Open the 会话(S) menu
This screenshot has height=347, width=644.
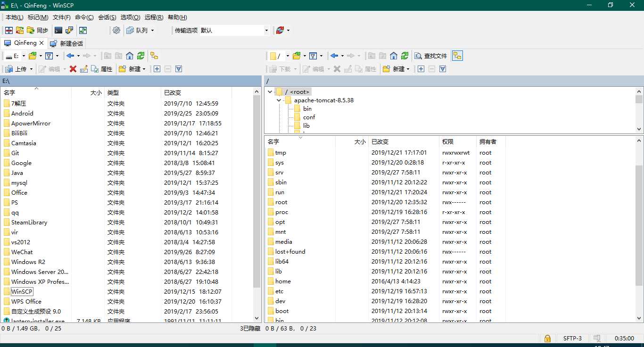point(107,17)
